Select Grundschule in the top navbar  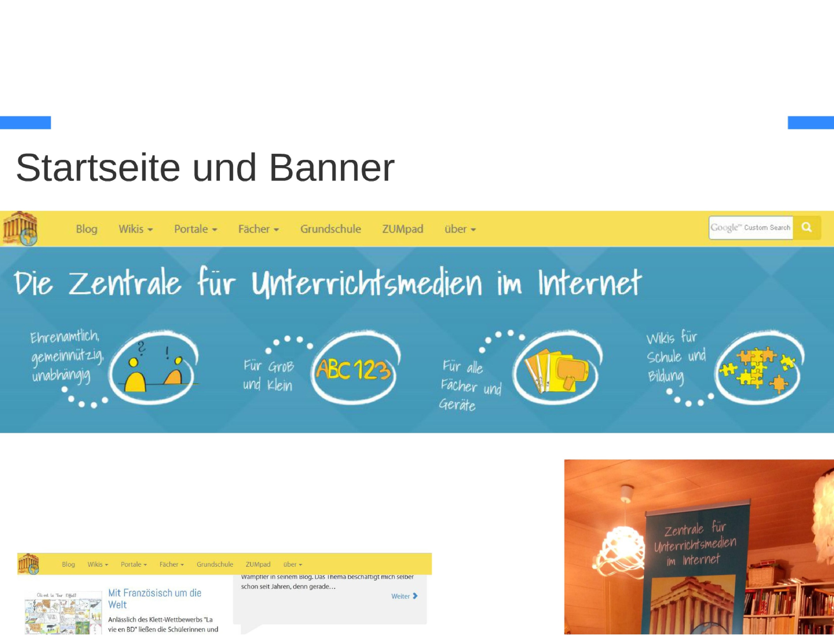click(x=330, y=229)
